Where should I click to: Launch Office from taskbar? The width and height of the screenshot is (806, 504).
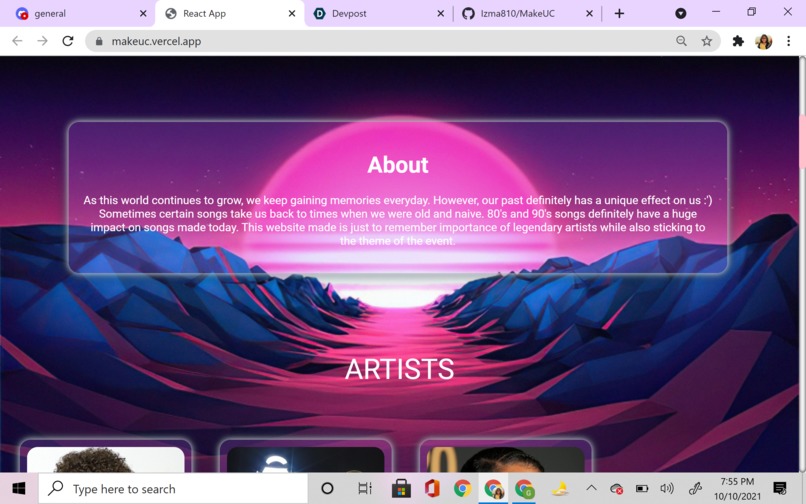(432, 488)
